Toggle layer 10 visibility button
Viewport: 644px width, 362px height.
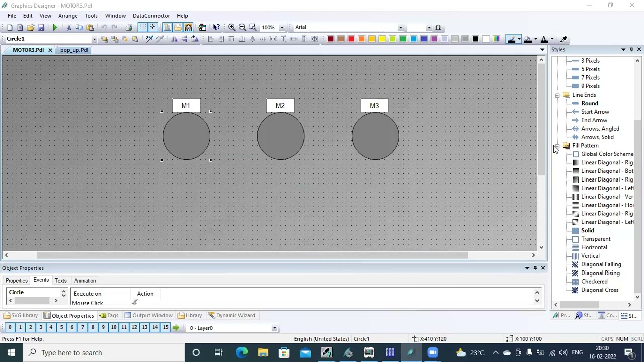pos(113,328)
